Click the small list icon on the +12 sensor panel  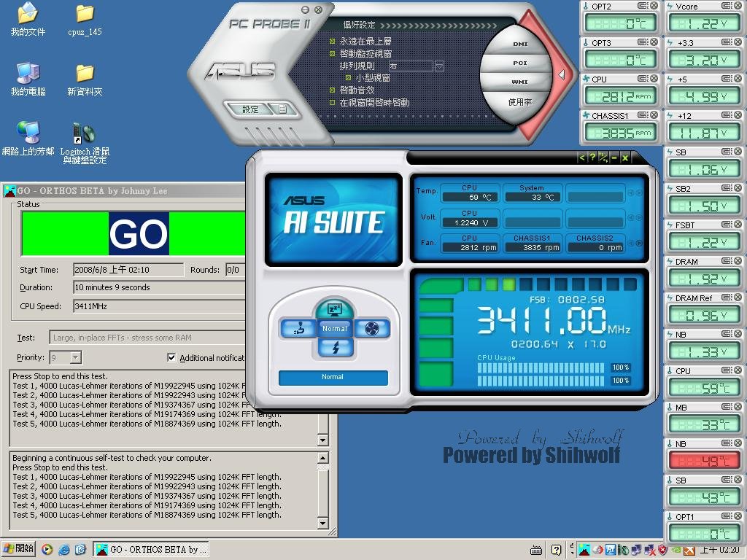(727, 115)
